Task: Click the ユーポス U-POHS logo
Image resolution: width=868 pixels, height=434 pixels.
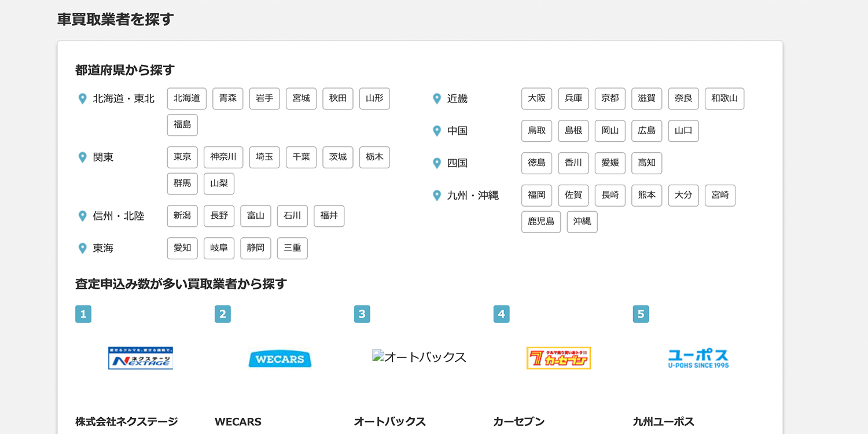Action: pyautogui.click(x=698, y=358)
